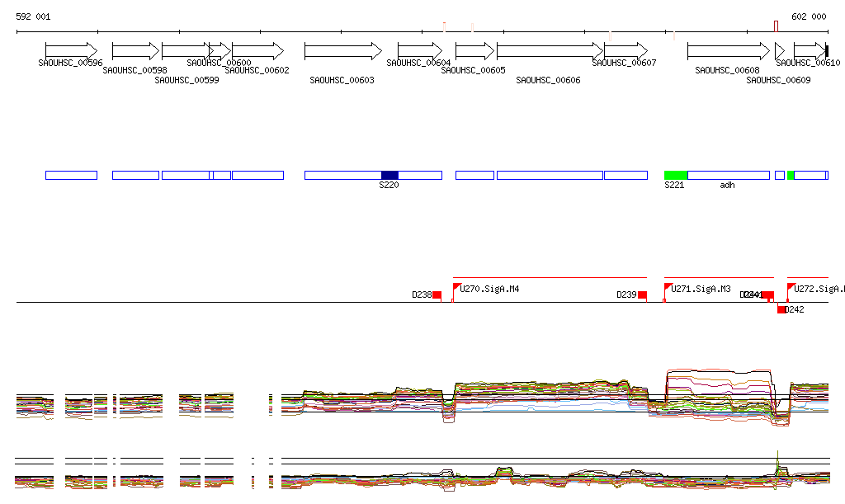Click the S221 label
The height and width of the screenshot is (504, 845).
(x=674, y=186)
